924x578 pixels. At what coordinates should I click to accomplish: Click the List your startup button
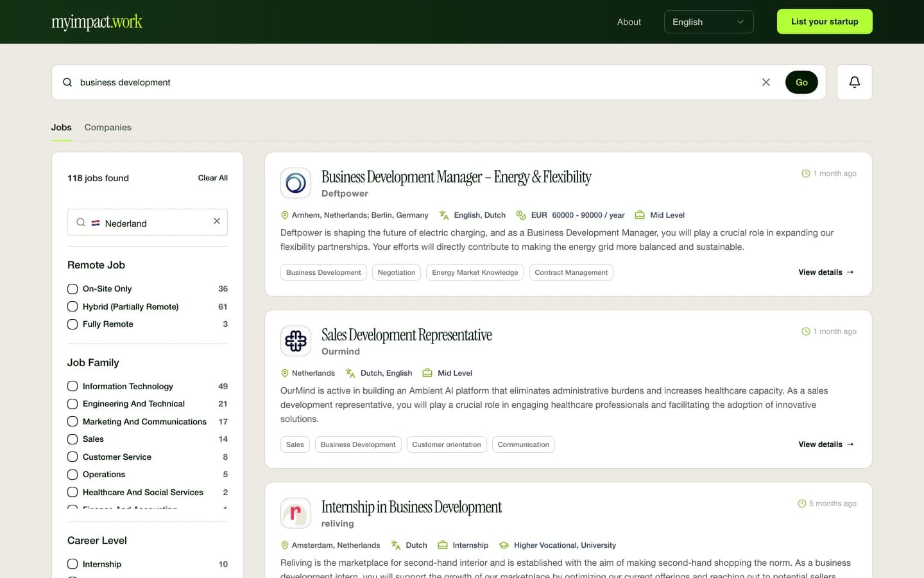tap(825, 22)
